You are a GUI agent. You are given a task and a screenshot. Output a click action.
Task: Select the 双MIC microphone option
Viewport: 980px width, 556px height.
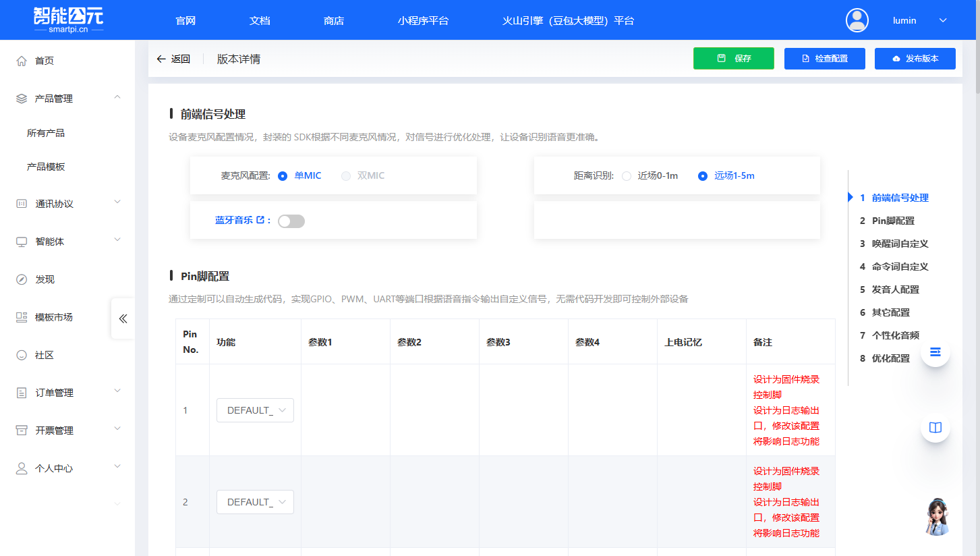click(x=346, y=175)
